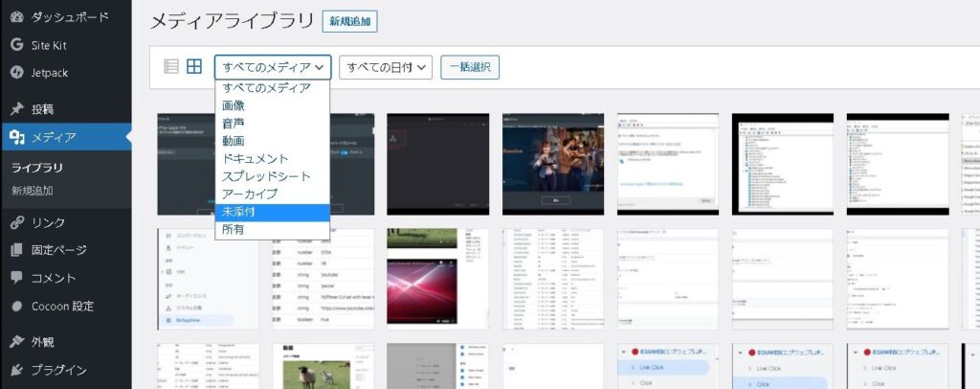Click the Jetpack lightning icon
980x389 pixels.
(x=16, y=73)
